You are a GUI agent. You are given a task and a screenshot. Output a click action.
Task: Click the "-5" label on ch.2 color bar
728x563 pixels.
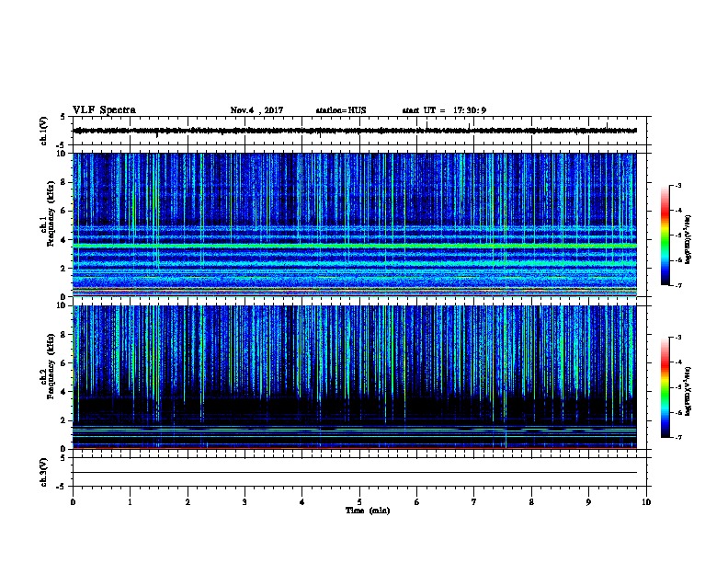pos(677,387)
